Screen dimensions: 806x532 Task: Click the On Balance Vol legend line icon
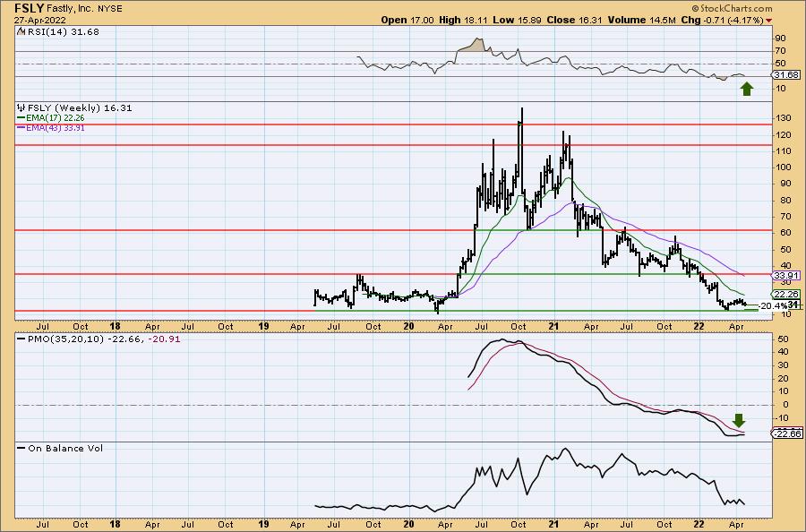21,448
